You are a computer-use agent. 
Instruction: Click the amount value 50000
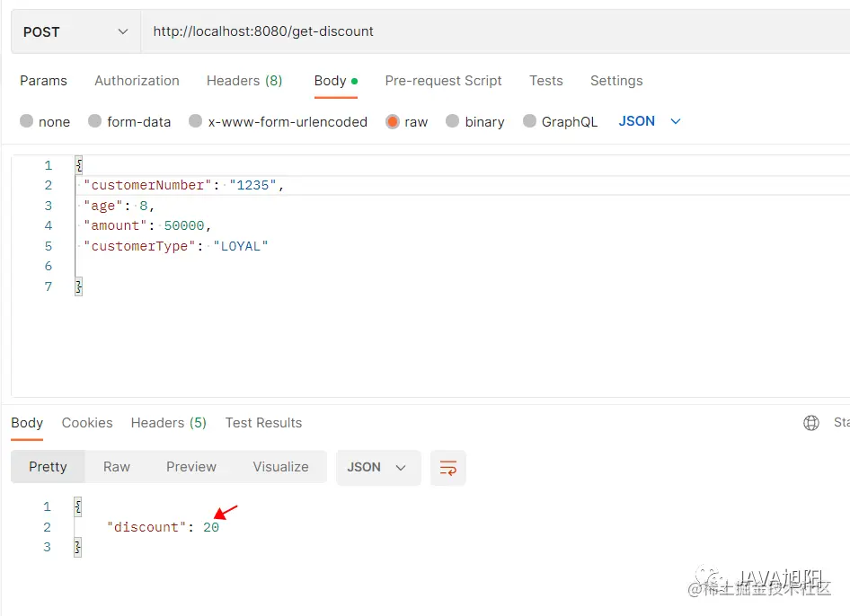coord(184,225)
